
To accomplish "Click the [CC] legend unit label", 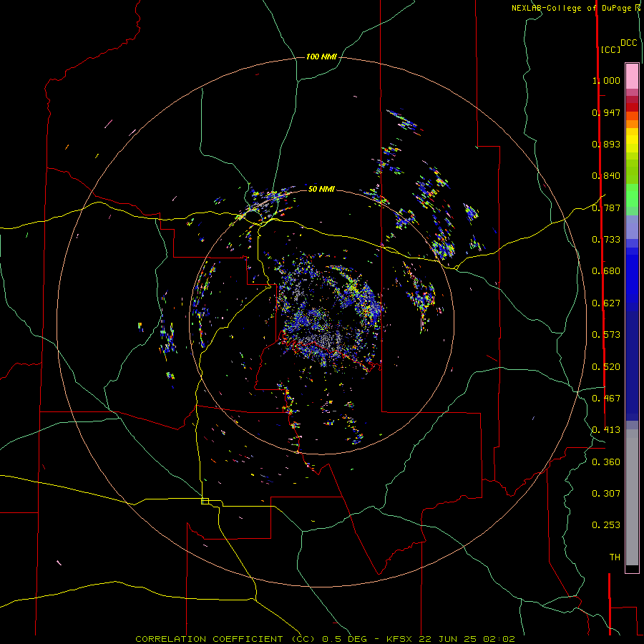I will point(610,49).
